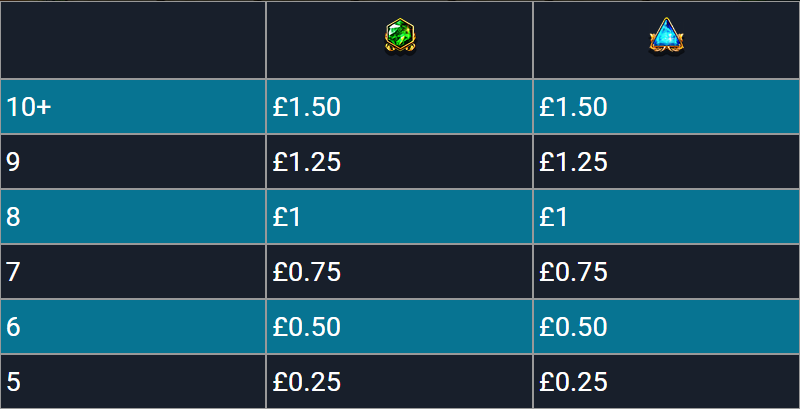Select the 8 symbols row label

(x=13, y=217)
